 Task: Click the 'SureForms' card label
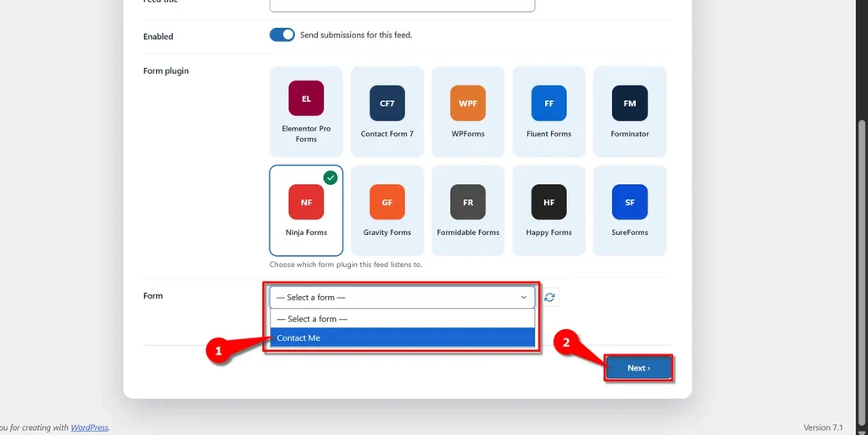click(630, 232)
